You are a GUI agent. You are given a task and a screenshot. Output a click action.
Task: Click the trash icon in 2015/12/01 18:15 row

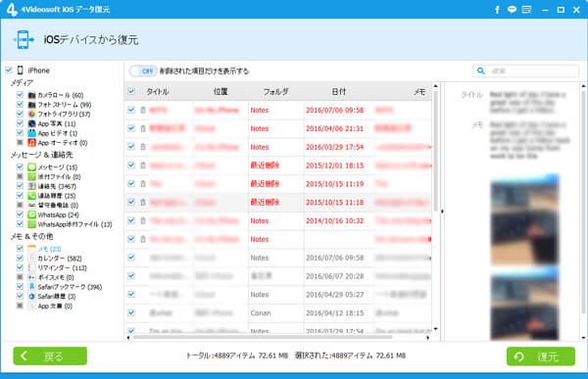coord(143,166)
